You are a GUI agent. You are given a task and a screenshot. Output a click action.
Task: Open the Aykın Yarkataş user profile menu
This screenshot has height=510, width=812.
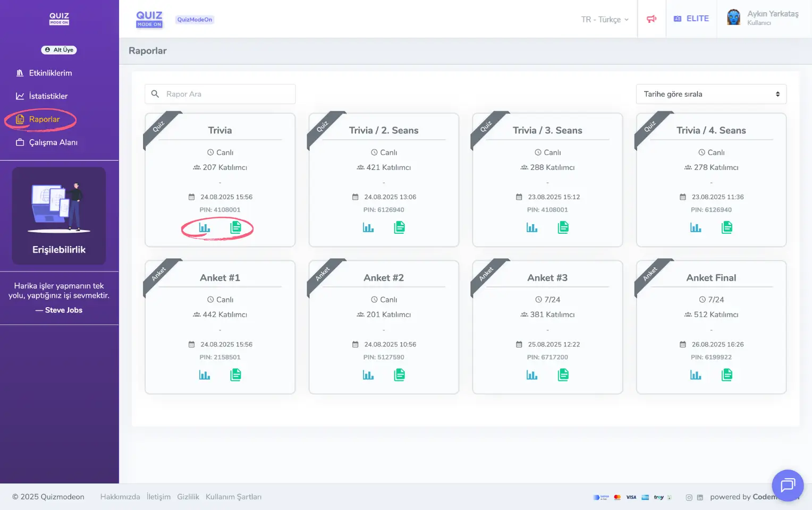pyautogui.click(x=763, y=18)
